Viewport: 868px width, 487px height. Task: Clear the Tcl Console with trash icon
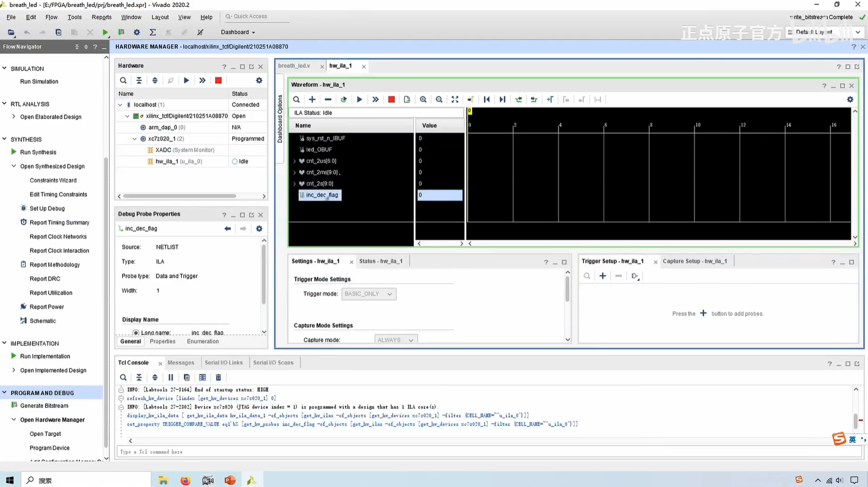pyautogui.click(x=218, y=377)
